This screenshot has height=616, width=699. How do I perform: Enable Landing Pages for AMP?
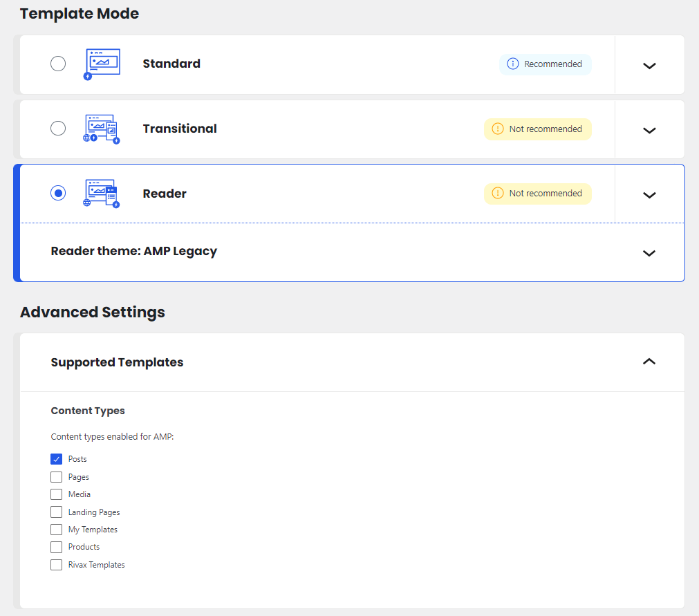(x=57, y=512)
